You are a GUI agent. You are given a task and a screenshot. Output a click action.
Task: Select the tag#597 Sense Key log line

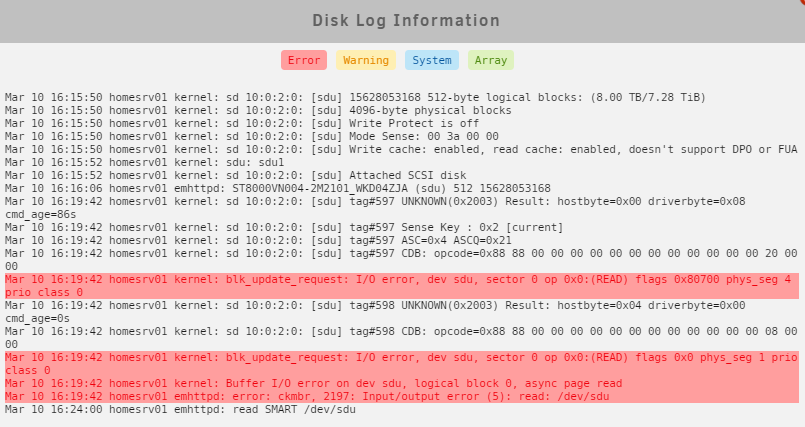284,227
